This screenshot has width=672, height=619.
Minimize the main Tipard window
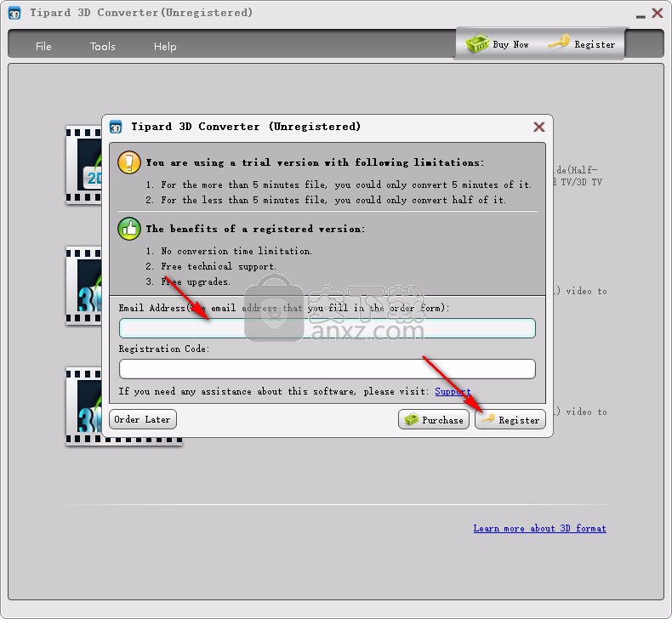coord(641,15)
